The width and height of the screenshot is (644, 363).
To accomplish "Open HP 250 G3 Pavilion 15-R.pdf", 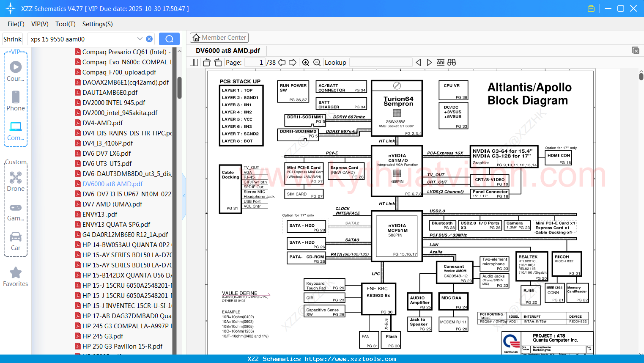I will [x=119, y=346].
